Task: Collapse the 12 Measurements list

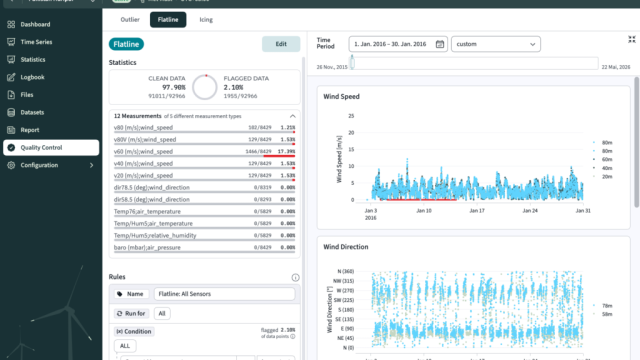Action: click(293, 116)
